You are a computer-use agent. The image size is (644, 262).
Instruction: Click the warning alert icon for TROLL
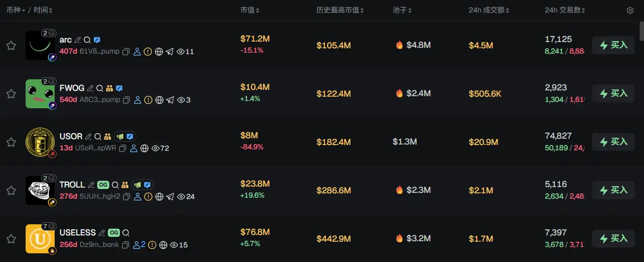click(x=148, y=197)
